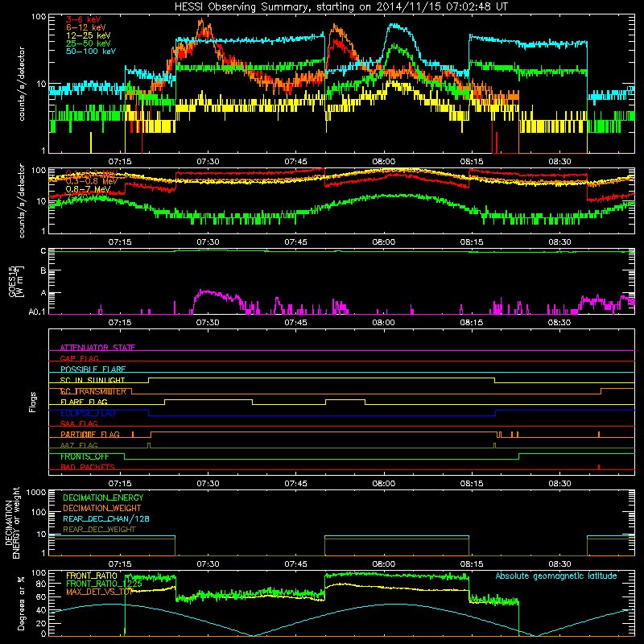Click the HESSI Observing Summary title text
Screen dimensions: 644x644
pos(341,7)
